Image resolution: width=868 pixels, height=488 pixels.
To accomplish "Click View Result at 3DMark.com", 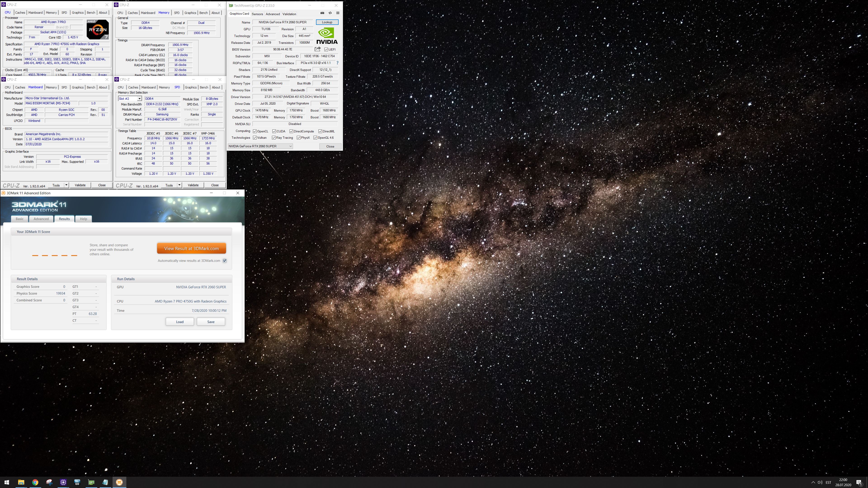I will (x=191, y=249).
